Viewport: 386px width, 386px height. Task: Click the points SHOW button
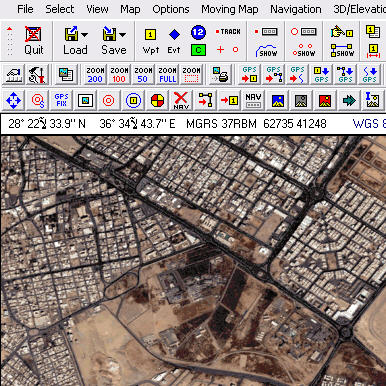[304, 50]
